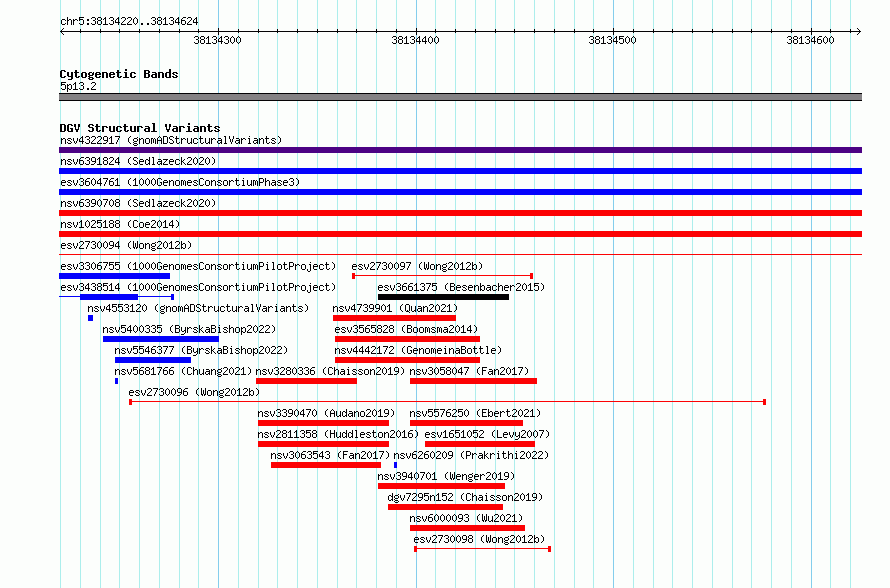Open esv2730096 (Wong2012b) variant label
890x588 pixels.
click(x=194, y=392)
